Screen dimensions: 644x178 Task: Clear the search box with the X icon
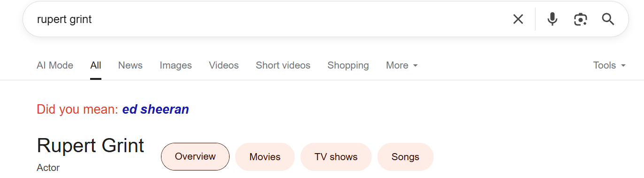[518, 19]
